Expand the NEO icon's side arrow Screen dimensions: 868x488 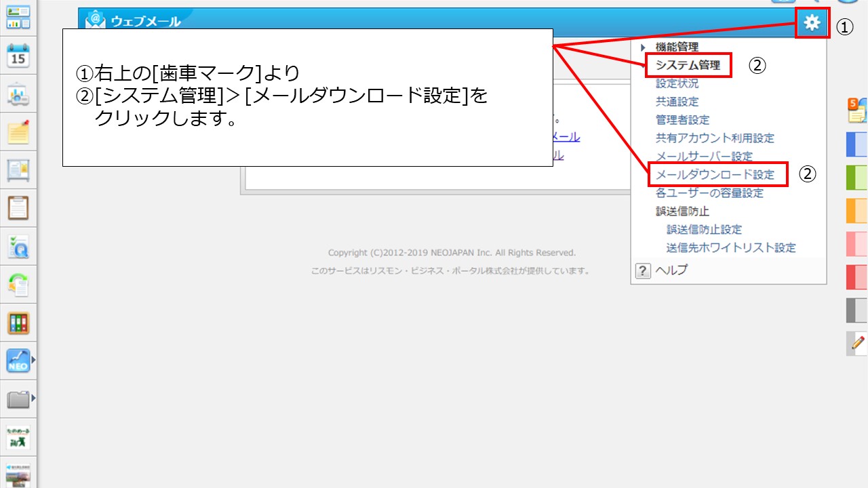(x=33, y=360)
